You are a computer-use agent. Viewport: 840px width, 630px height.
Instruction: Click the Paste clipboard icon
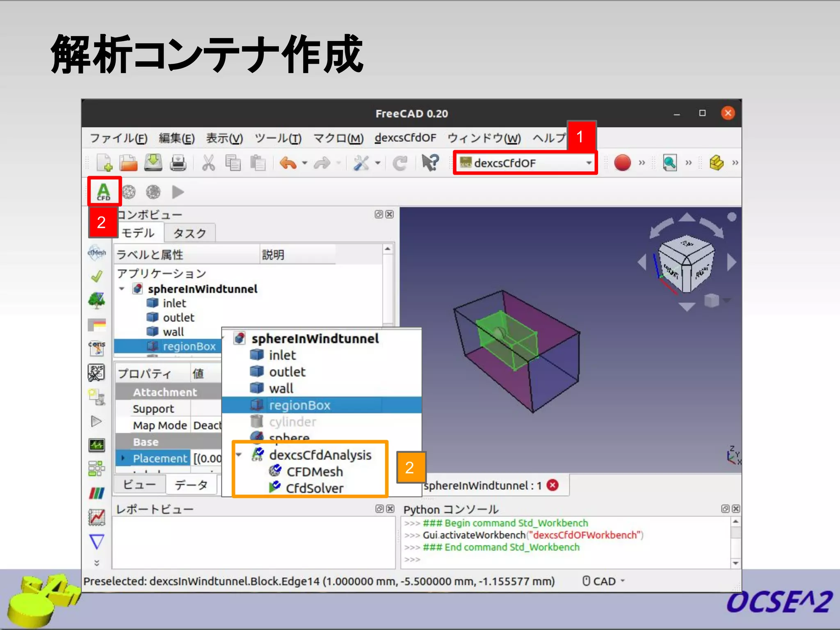tap(258, 163)
